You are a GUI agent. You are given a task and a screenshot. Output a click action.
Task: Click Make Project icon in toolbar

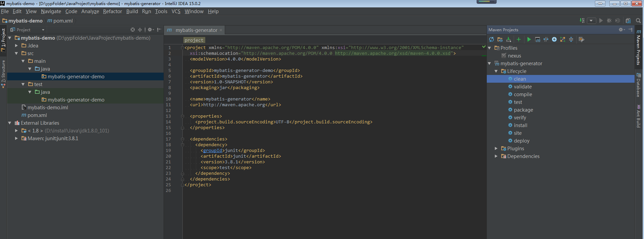click(582, 21)
